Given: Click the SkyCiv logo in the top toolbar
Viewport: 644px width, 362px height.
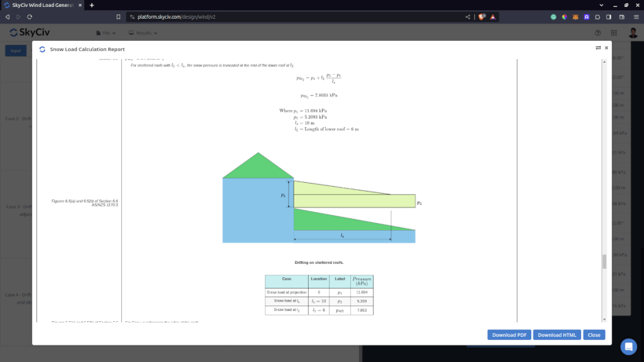Looking at the screenshot, I should (x=26, y=31).
